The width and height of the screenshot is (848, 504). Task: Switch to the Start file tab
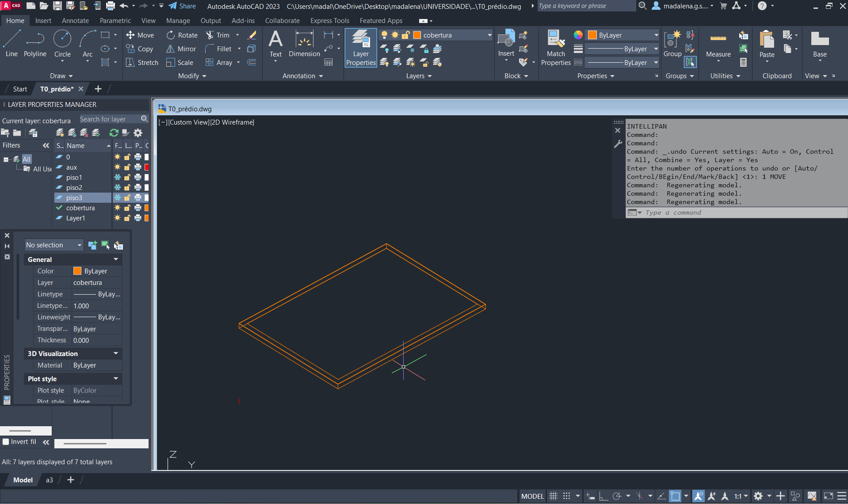[x=20, y=89]
